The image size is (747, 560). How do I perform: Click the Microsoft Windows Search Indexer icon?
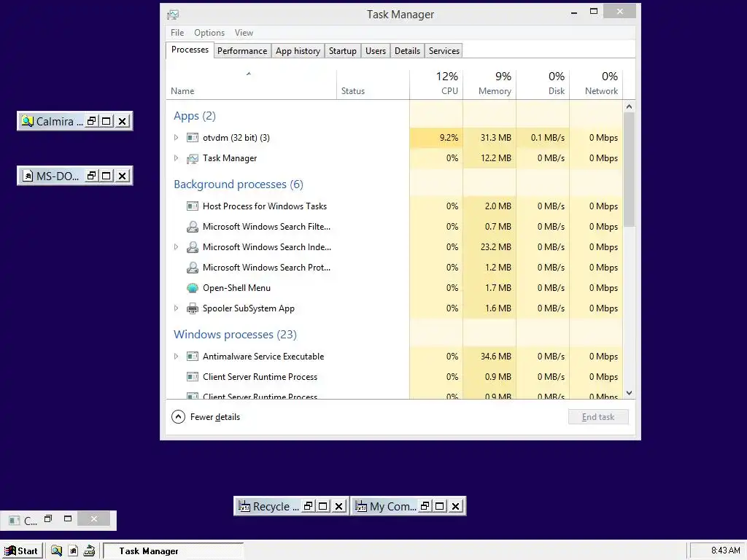click(193, 247)
